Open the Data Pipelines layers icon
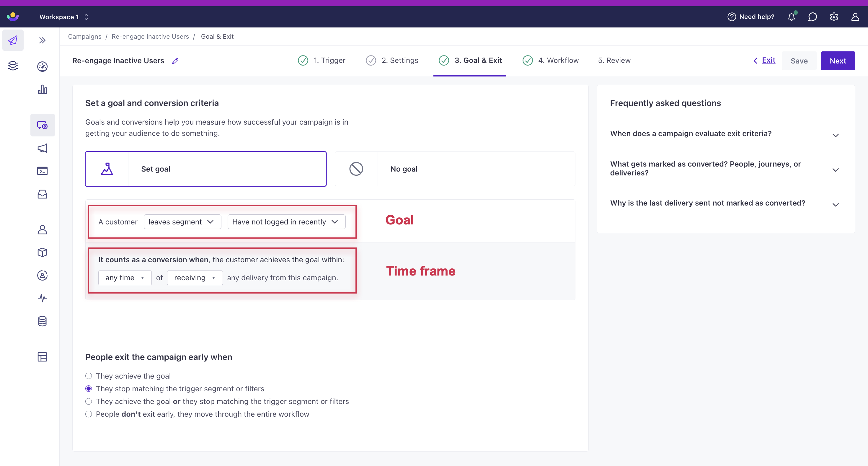The image size is (868, 466). click(x=13, y=65)
